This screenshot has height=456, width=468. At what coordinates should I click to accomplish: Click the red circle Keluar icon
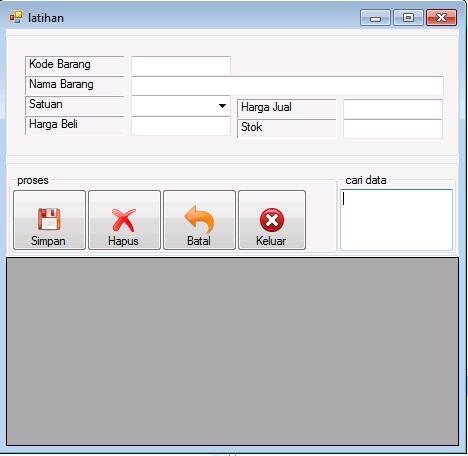coord(272,220)
